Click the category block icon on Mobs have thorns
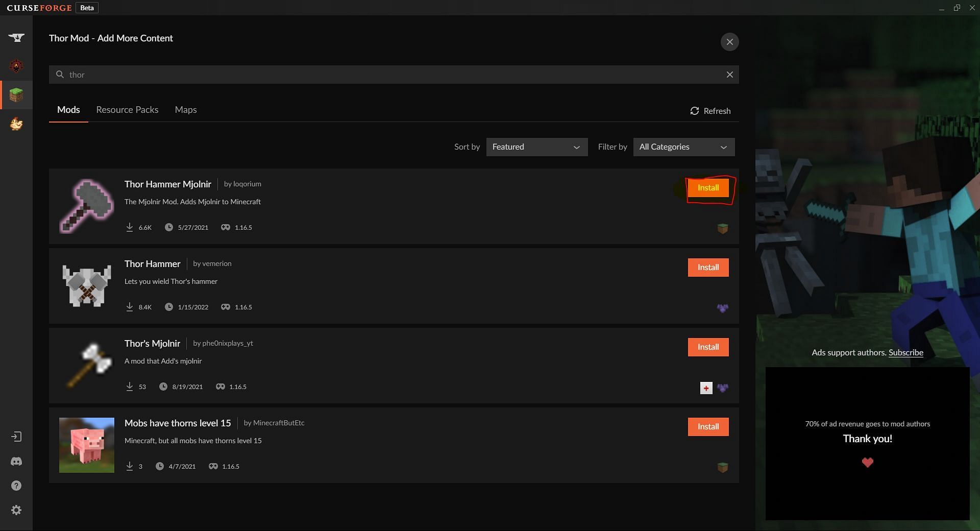The width and height of the screenshot is (980, 531). pyautogui.click(x=723, y=468)
